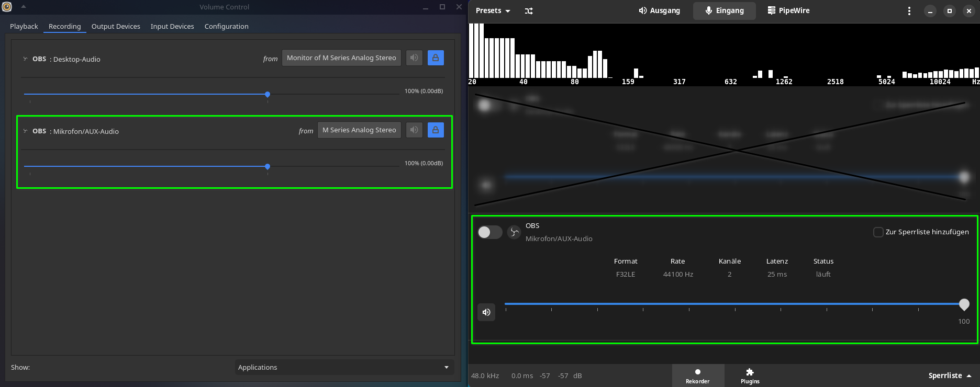Open the Presets dropdown menu
This screenshot has width=980, height=387.
(x=493, y=10)
